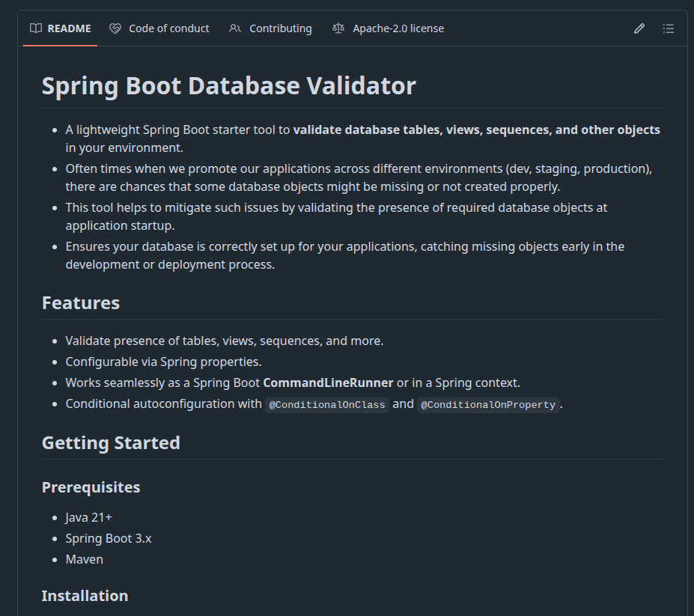This screenshot has width=694, height=616.
Task: Select the @ConditionalOnProperty inline code snippet
Action: click(x=488, y=404)
